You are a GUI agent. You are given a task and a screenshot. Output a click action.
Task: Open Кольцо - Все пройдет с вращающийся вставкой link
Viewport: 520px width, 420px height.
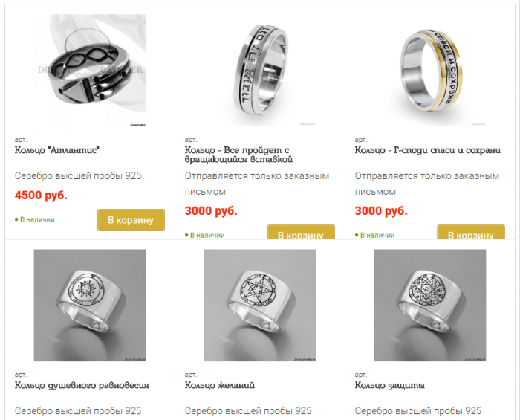click(238, 155)
